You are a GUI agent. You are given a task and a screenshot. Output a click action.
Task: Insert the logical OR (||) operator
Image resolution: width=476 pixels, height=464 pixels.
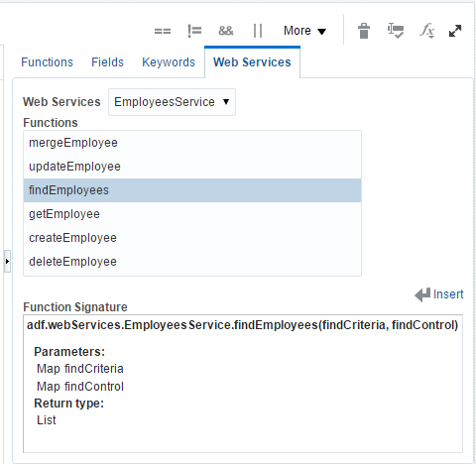pyautogui.click(x=258, y=31)
